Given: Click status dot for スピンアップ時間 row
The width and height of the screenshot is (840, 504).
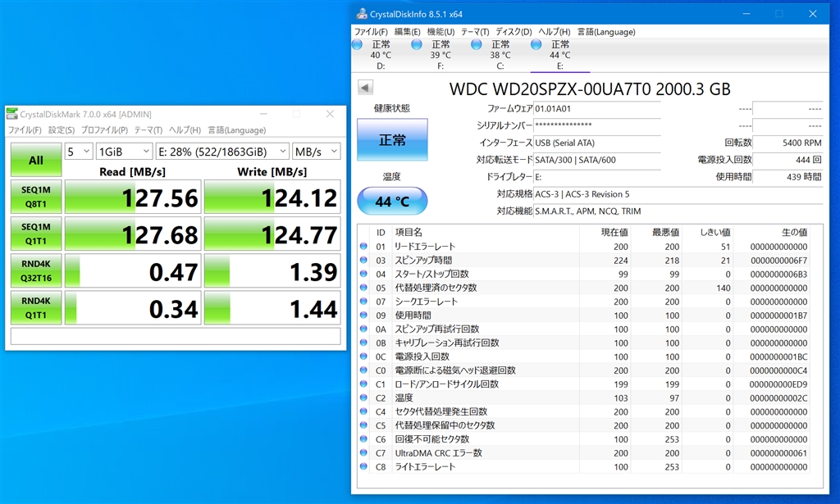Looking at the screenshot, I should coord(363,260).
